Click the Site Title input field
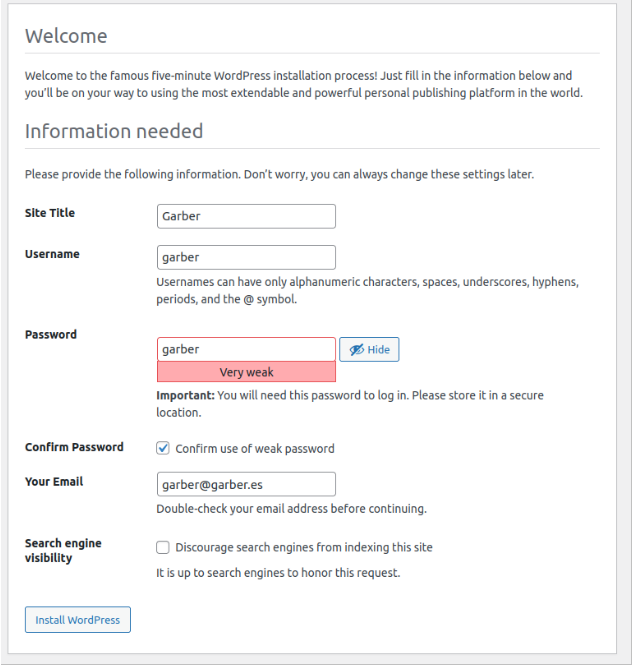Viewport: 632px width, 669px height. point(246,216)
